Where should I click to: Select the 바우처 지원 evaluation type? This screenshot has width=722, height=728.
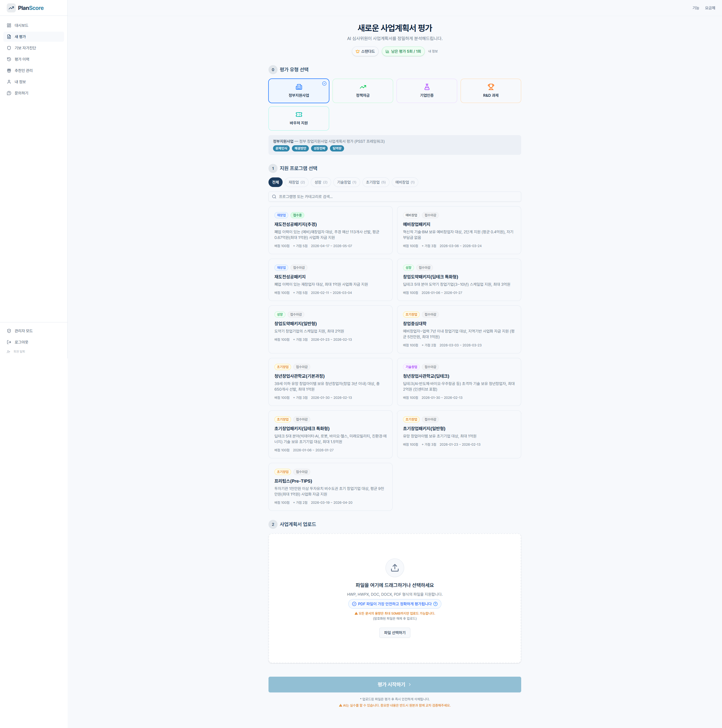pos(298,118)
